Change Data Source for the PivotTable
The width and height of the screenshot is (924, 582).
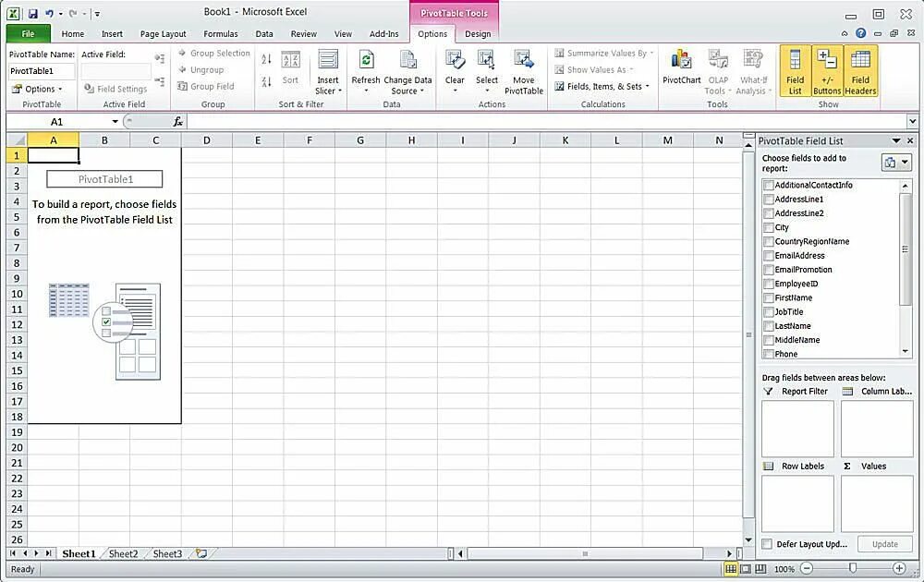click(x=407, y=72)
